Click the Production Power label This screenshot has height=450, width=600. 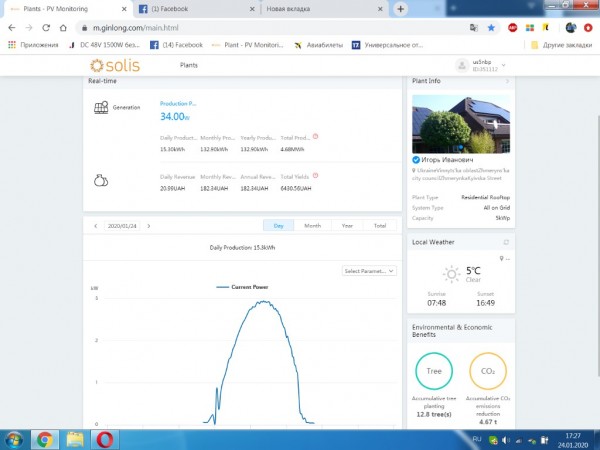[x=178, y=104]
